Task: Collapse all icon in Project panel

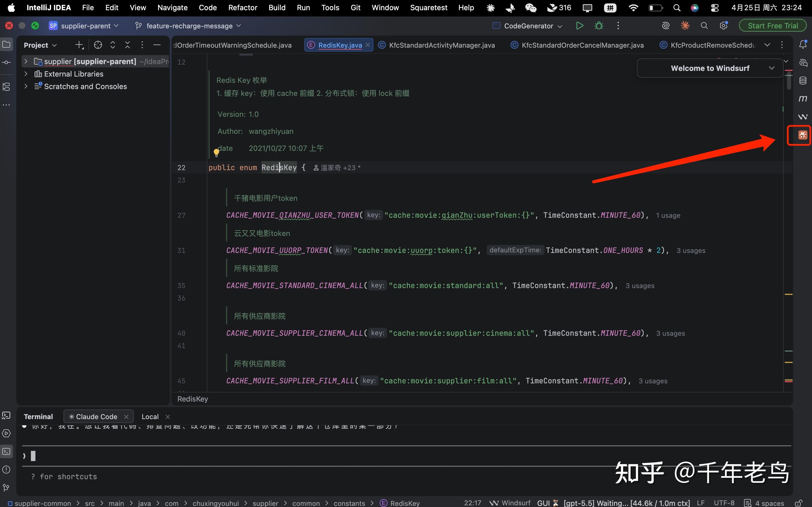Action: tap(127, 45)
